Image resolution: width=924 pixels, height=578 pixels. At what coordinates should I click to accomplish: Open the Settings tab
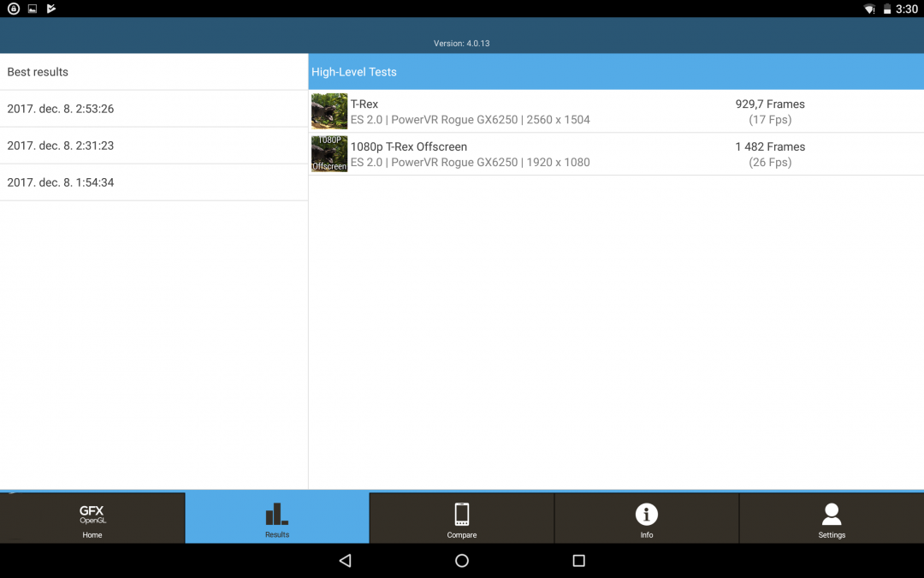(x=832, y=518)
